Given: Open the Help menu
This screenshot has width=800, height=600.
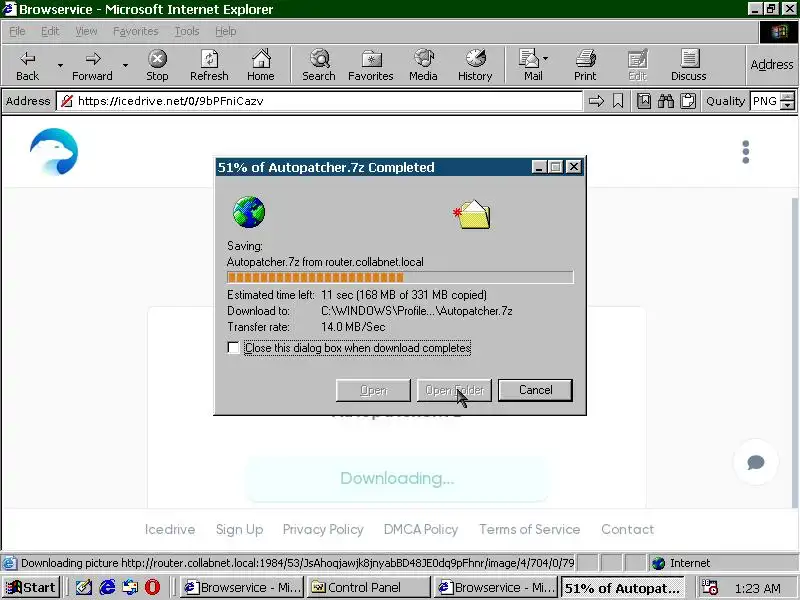Looking at the screenshot, I should tap(226, 31).
